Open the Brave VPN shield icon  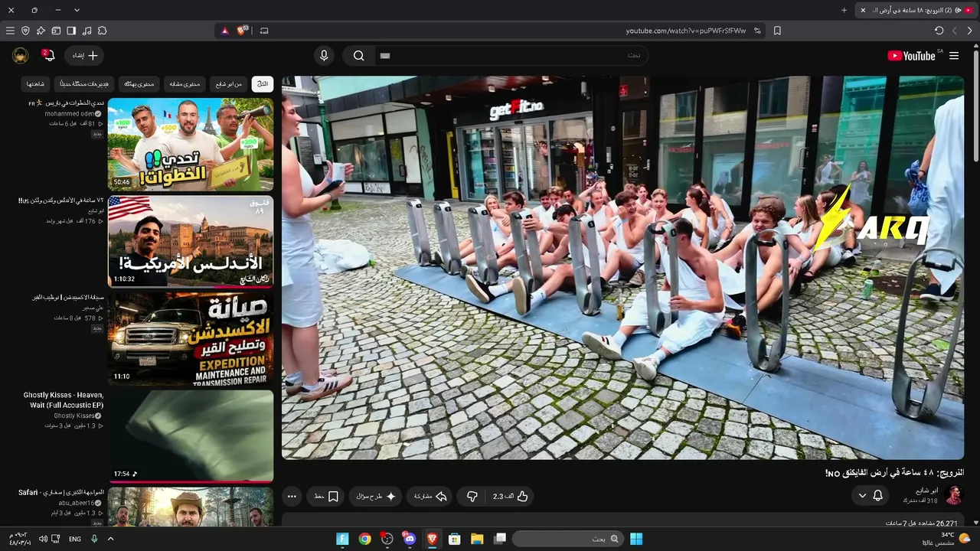(25, 31)
